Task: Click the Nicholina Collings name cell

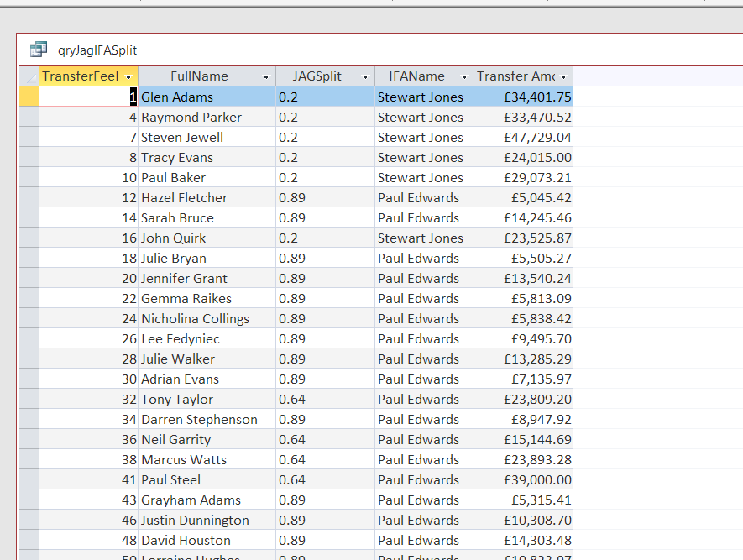Action: [207, 318]
